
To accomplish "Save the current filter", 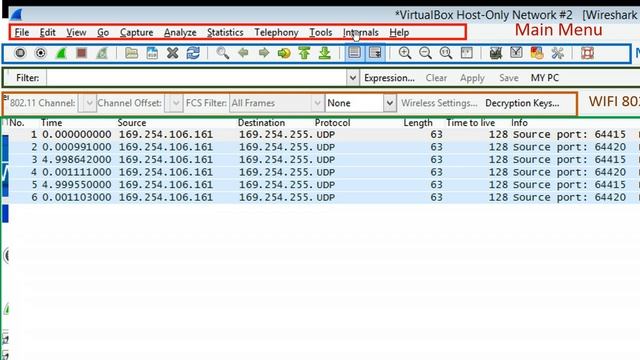I will coord(509,78).
